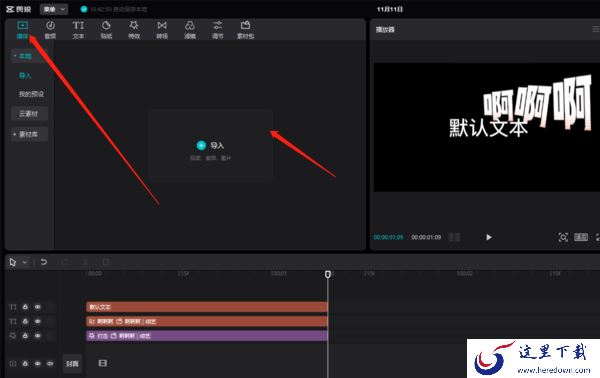Click the greyed delete clip icon
Screen dimensions: 600x378
click(x=106, y=262)
